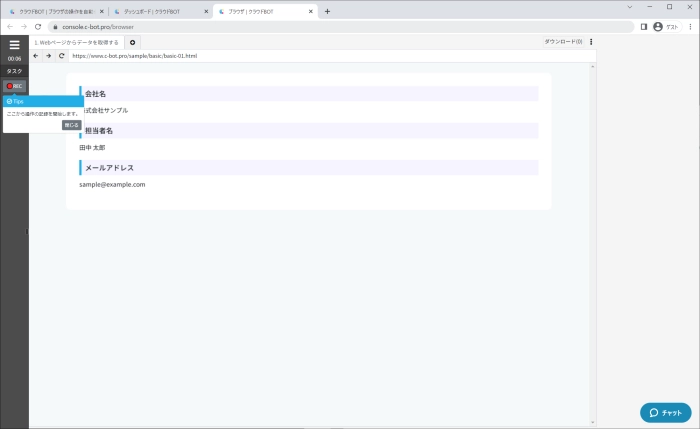Add a new virtual browser tab
The image size is (700, 429).
click(134, 43)
